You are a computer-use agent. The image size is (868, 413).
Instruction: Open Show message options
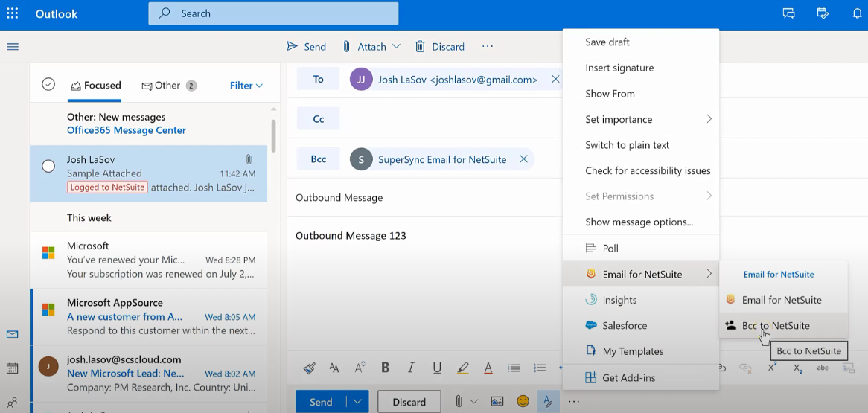[x=639, y=222]
